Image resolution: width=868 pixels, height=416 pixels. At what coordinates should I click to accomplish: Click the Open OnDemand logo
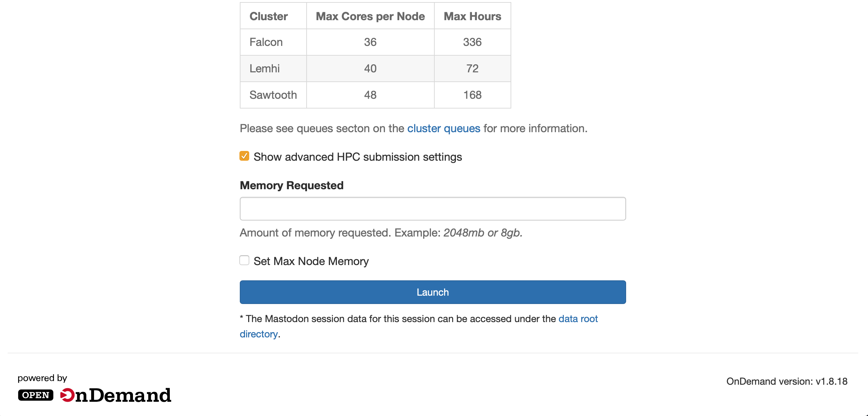(94, 395)
